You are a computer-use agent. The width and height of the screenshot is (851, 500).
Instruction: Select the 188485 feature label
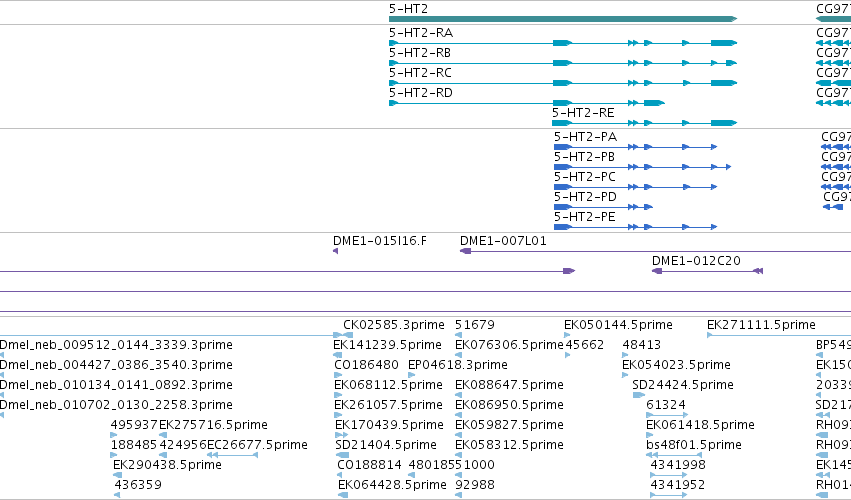pyautogui.click(x=134, y=445)
